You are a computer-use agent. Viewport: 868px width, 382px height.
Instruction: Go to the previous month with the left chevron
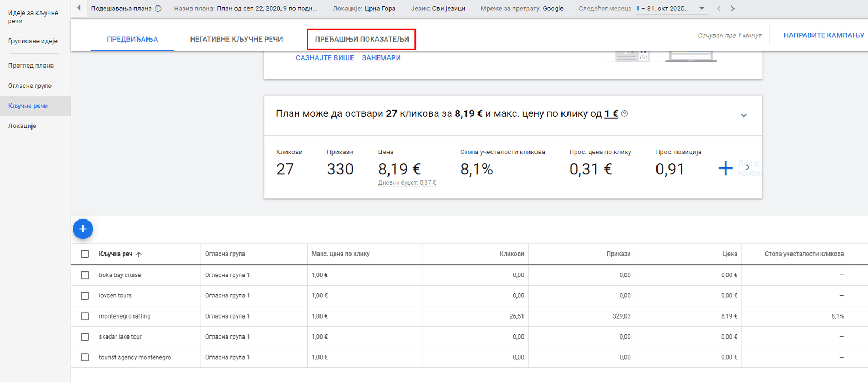[x=719, y=8]
